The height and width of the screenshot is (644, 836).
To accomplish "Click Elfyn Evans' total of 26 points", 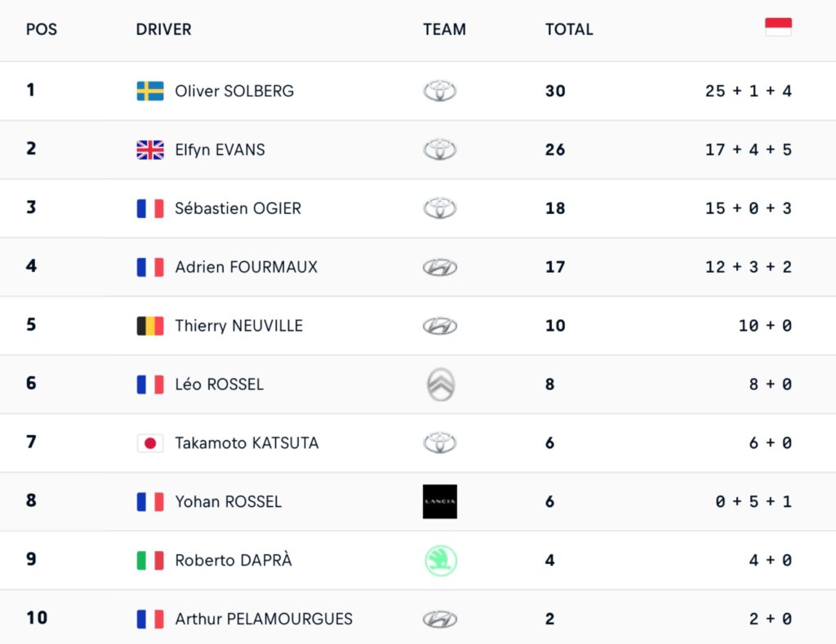I will click(555, 149).
